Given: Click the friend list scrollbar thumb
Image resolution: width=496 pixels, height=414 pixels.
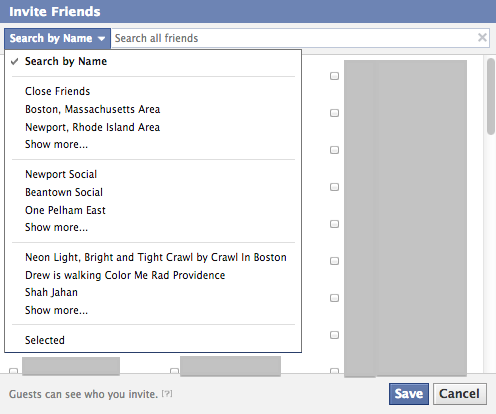Looking at the screenshot, I should (x=491, y=96).
